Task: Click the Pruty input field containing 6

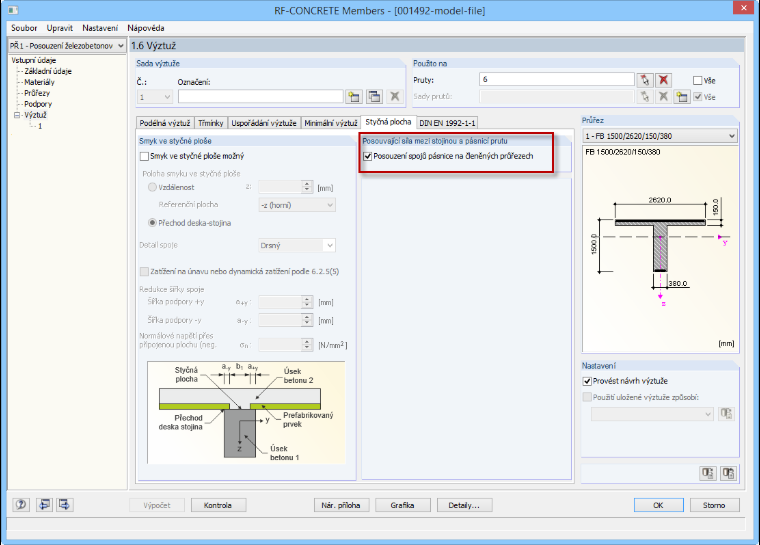Action: pos(556,80)
